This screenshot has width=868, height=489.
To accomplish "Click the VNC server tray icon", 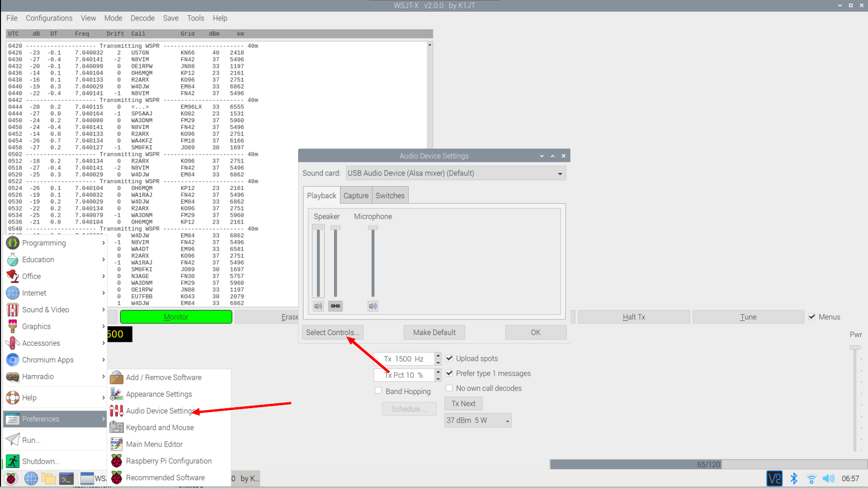I will coord(774,479).
